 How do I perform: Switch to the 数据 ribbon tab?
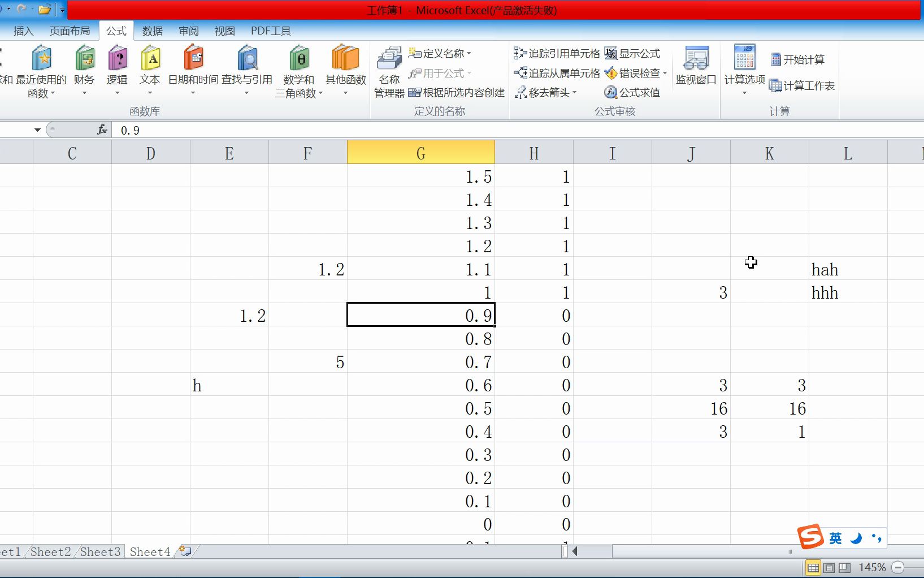coord(151,31)
